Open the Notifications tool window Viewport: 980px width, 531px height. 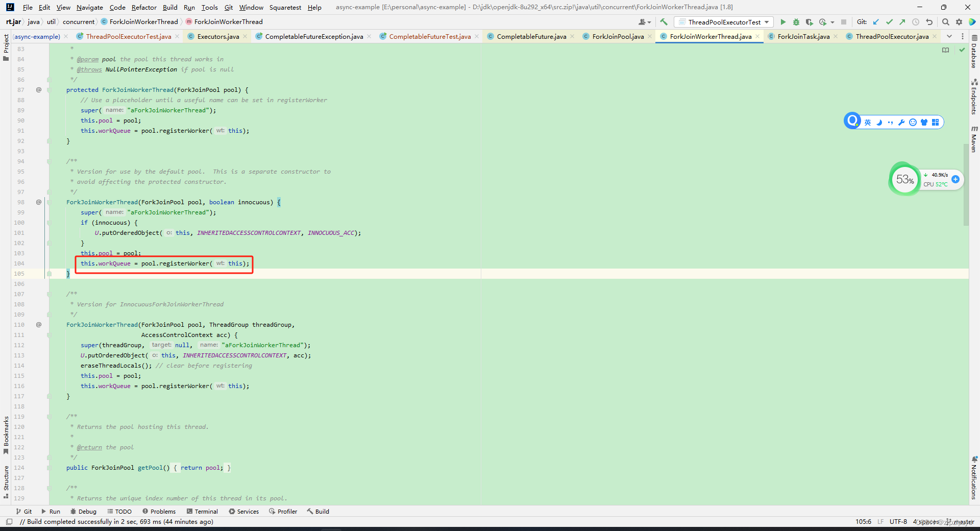pos(974,478)
